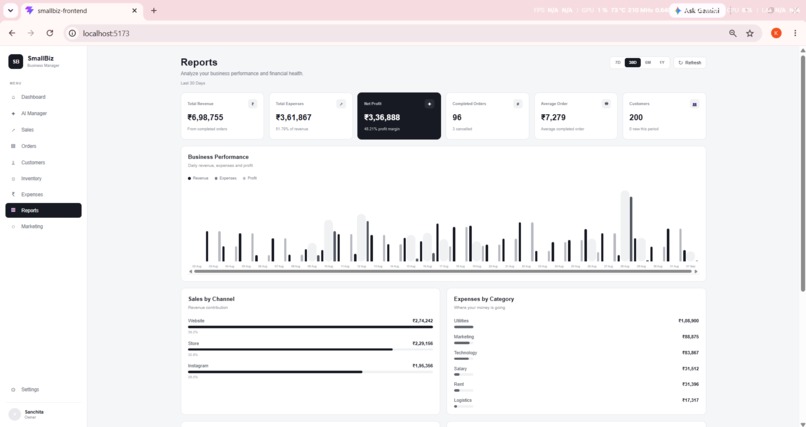This screenshot has width=806, height=427.
Task: Click the Ask Gemini button
Action: 697,10
